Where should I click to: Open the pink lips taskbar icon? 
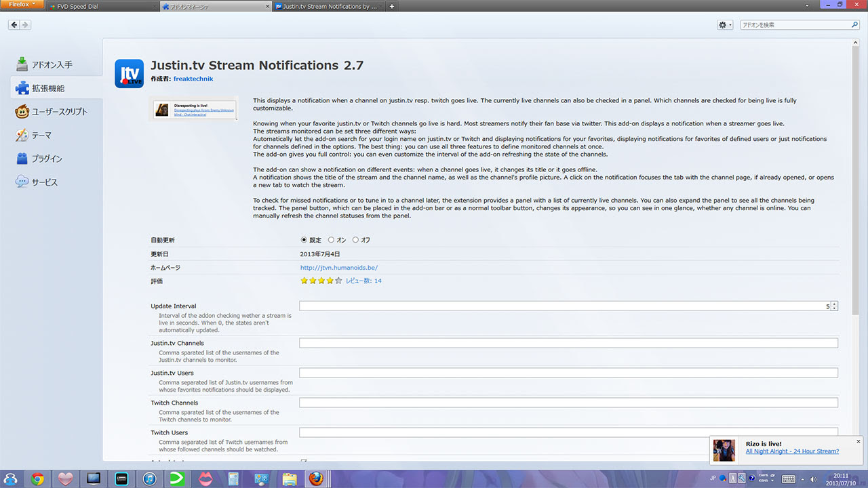pyautogui.click(x=205, y=479)
